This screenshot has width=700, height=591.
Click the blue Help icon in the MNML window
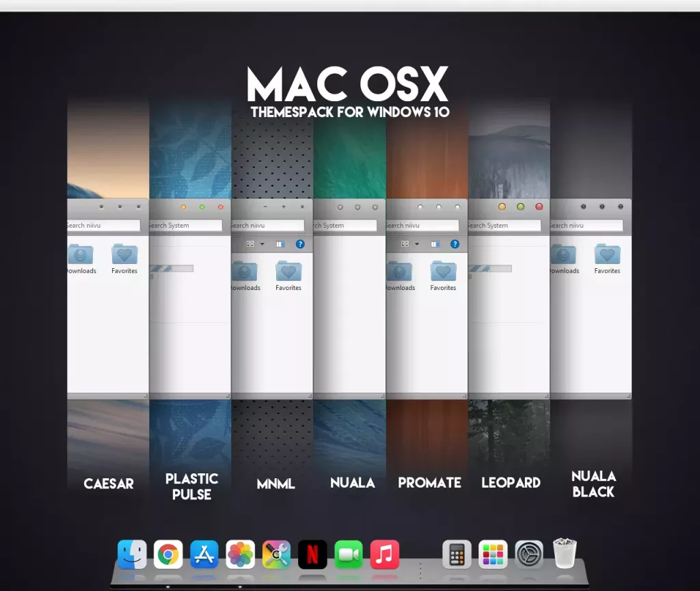coord(299,244)
